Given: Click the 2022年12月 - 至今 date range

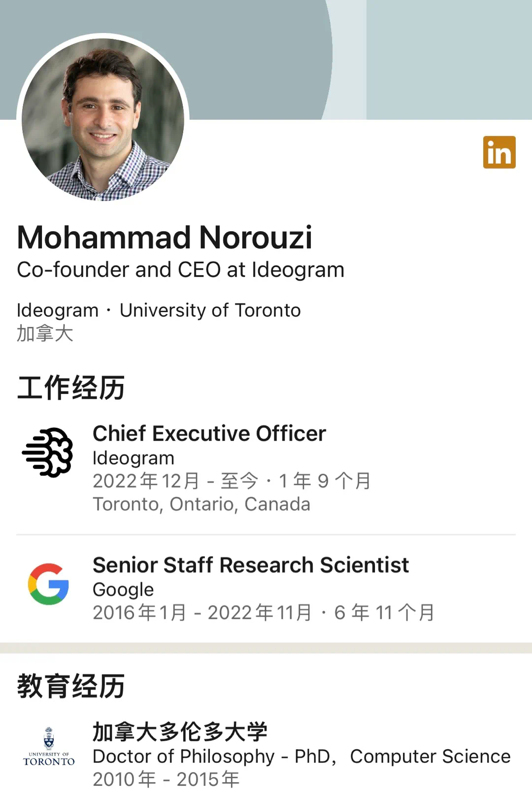Looking at the screenshot, I should click(175, 481).
